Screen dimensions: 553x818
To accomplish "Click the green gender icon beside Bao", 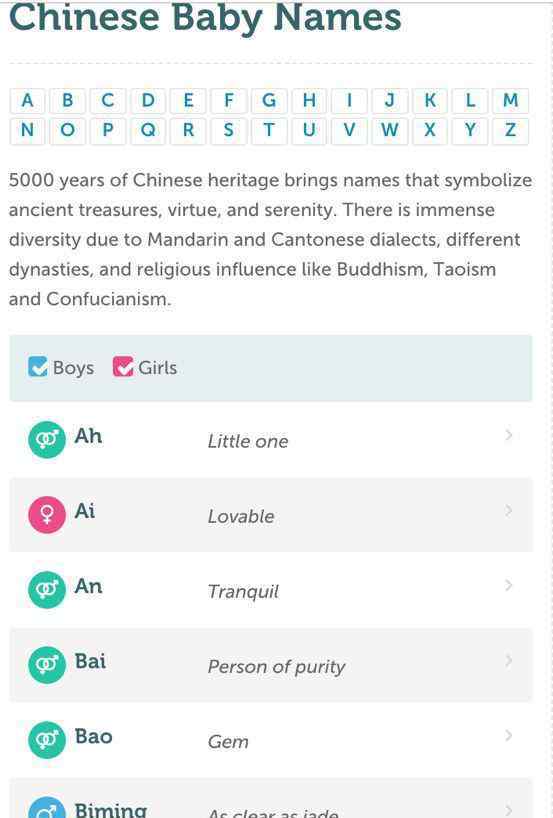I will click(x=47, y=740).
